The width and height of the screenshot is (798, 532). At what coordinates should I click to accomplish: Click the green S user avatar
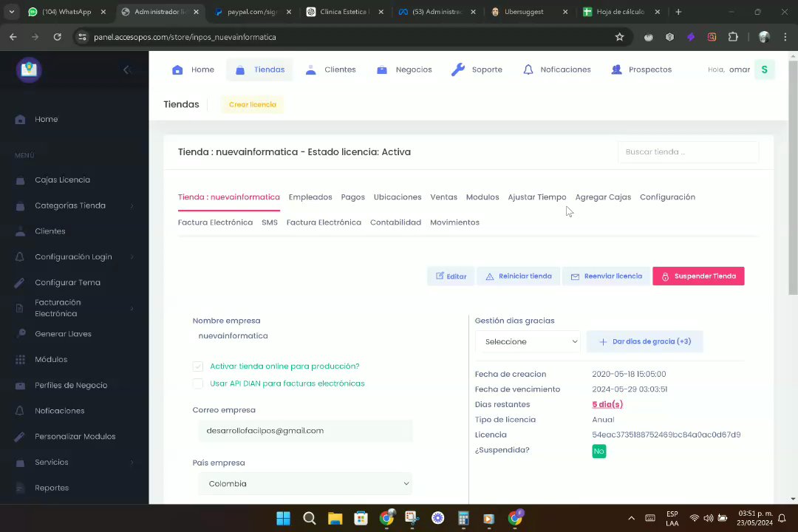tap(765, 69)
